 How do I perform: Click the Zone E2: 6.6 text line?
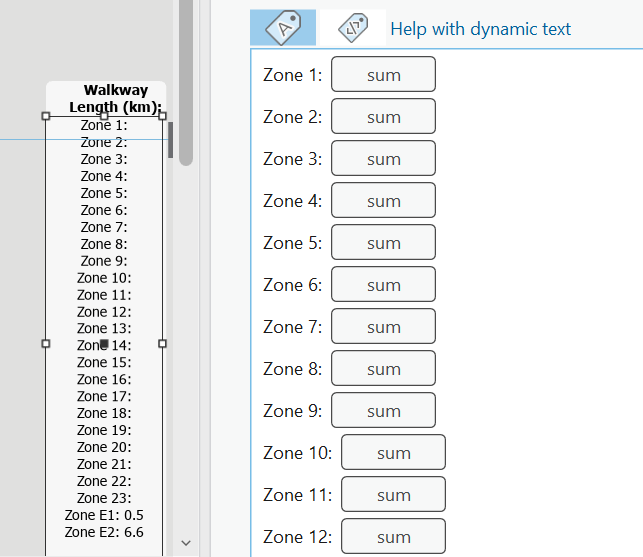[x=104, y=532]
